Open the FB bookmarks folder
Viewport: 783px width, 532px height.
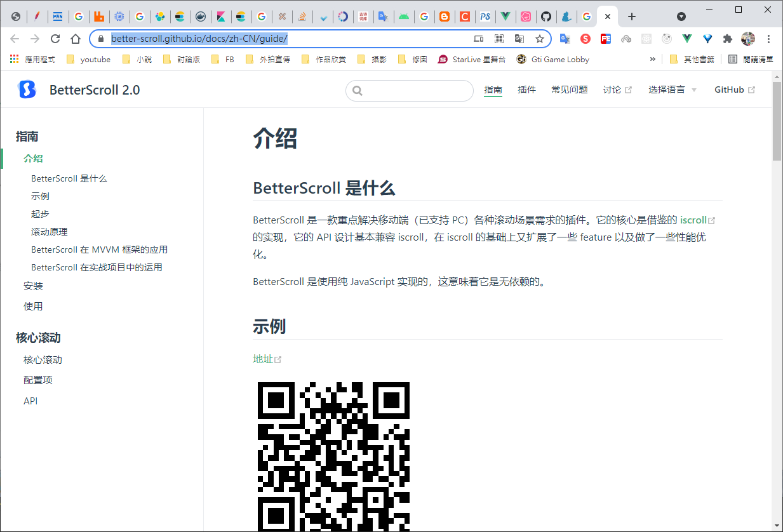click(x=222, y=59)
